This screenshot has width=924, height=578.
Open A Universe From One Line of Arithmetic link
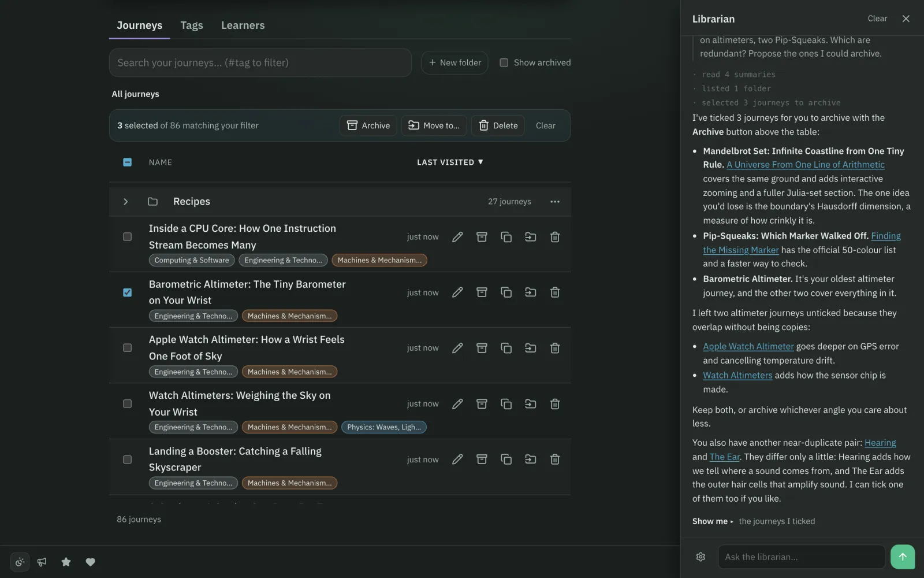tap(806, 165)
